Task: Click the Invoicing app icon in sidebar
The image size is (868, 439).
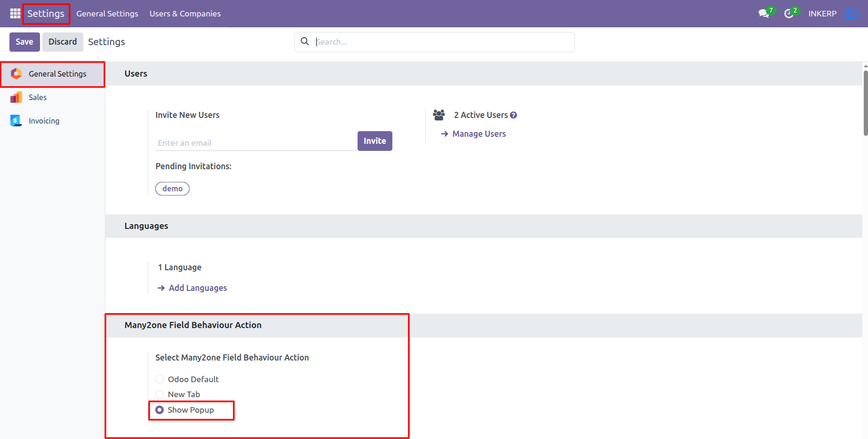Action: [16, 121]
